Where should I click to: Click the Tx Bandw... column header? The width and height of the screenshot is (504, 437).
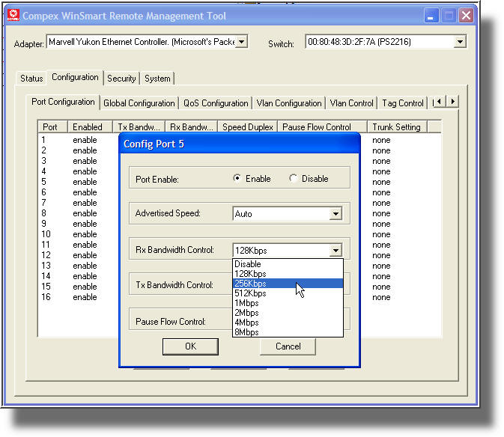(x=139, y=126)
